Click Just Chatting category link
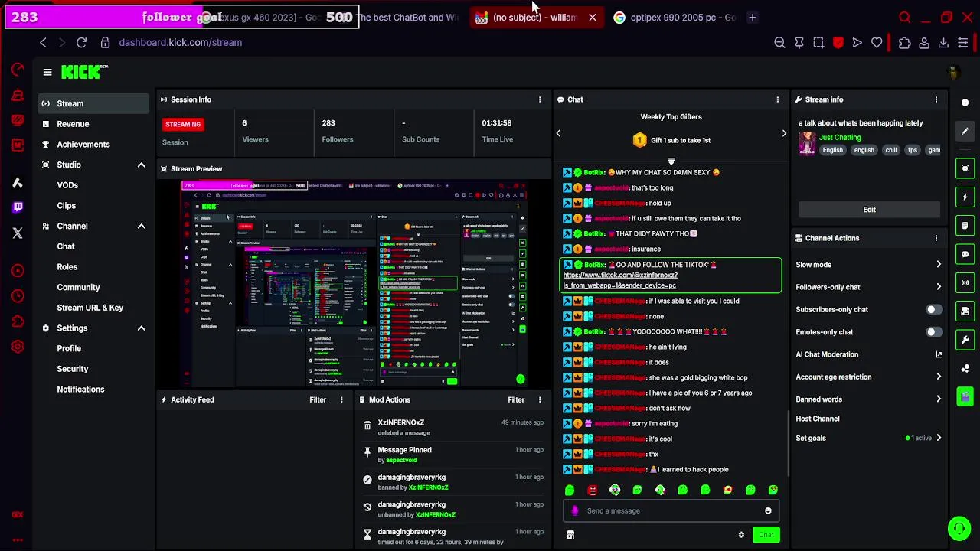This screenshot has width=980, height=551. tap(840, 138)
